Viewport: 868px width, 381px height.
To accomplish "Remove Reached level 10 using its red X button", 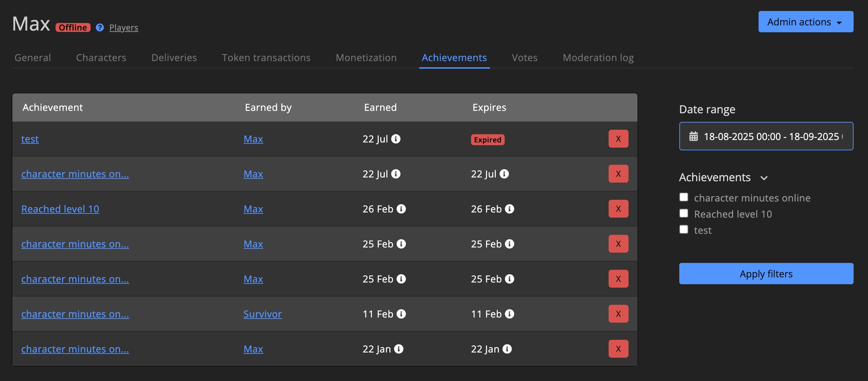I will click(x=618, y=208).
